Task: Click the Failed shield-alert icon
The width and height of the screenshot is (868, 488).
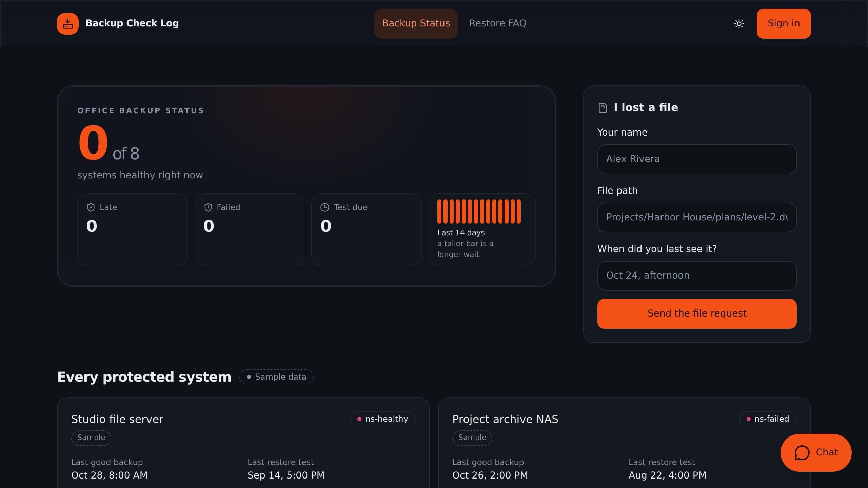Action: [208, 207]
